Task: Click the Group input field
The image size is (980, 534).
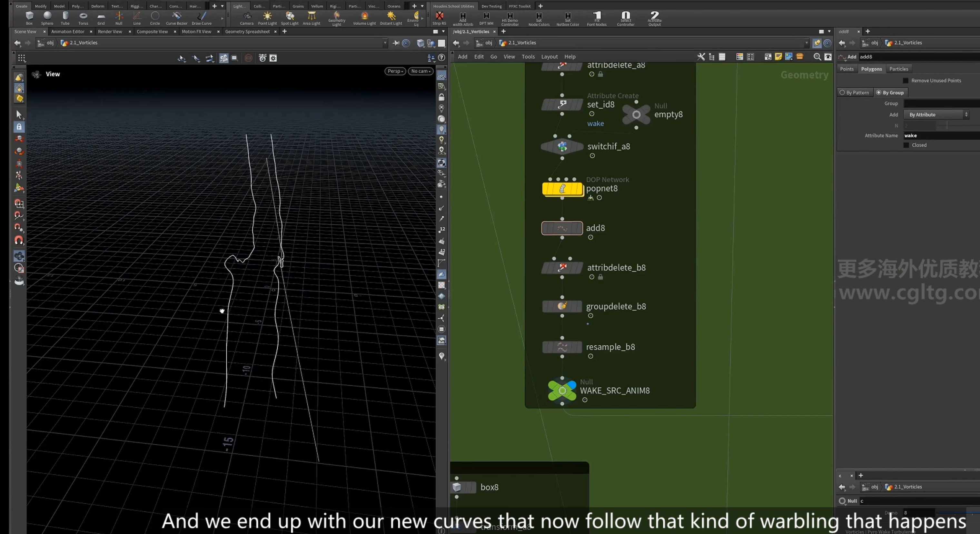Action: [941, 104]
